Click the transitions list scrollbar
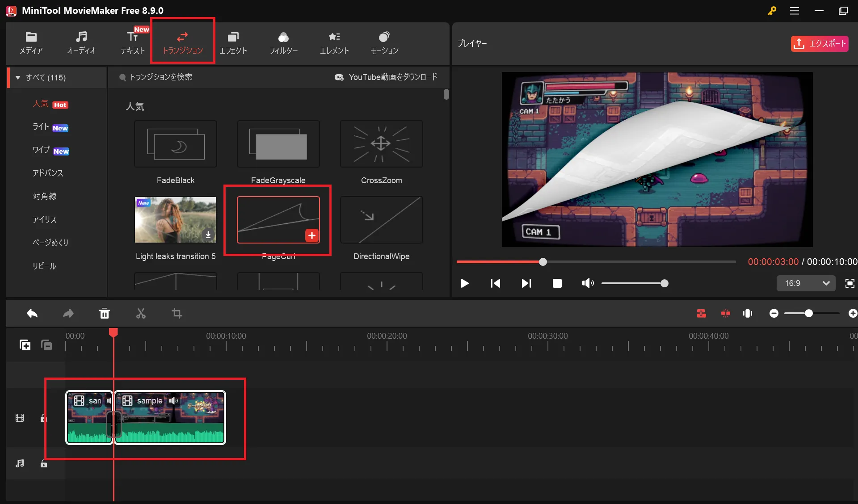 [446, 94]
